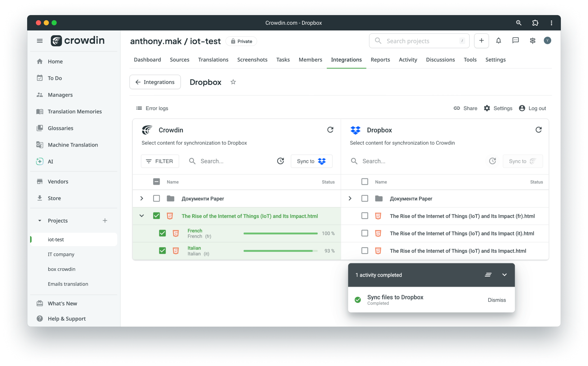
Task: Add a new project with plus icon
Action: tap(105, 221)
